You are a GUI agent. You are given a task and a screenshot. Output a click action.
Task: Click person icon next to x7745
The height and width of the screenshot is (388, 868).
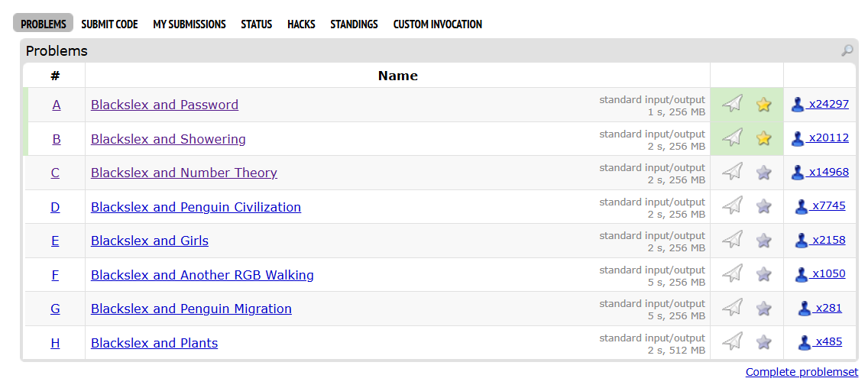click(801, 207)
